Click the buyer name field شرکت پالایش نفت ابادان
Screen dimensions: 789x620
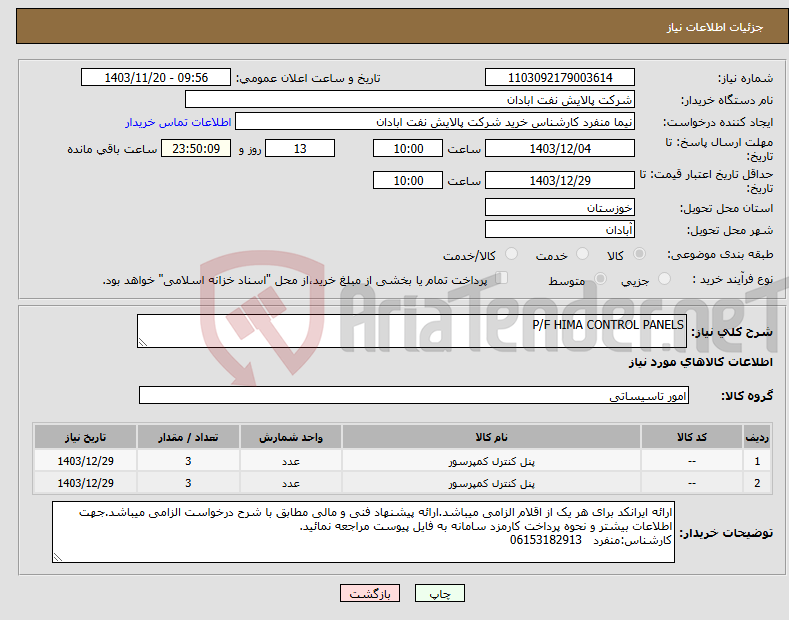click(410, 100)
